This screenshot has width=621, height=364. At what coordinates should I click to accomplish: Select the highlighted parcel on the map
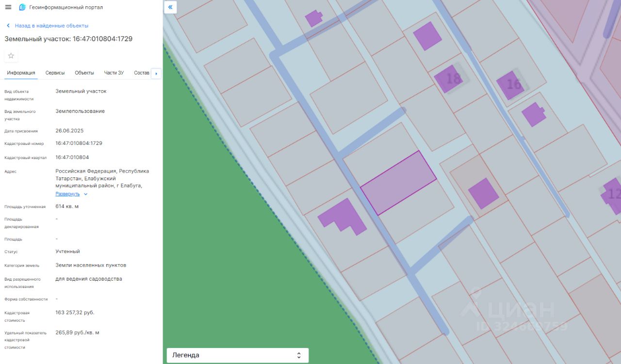click(x=398, y=183)
